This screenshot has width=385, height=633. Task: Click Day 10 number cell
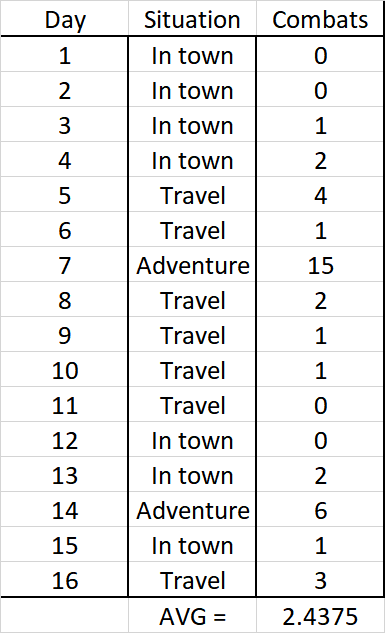pyautogui.click(x=65, y=369)
